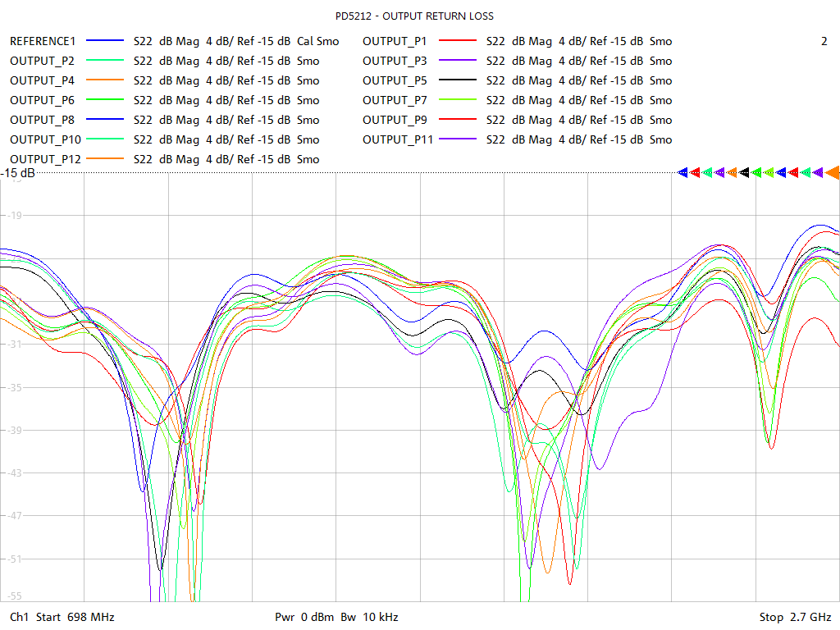Choose the OUTPUT_P12 trace label
Image resolution: width=840 pixels, height=630 pixels.
(x=46, y=160)
